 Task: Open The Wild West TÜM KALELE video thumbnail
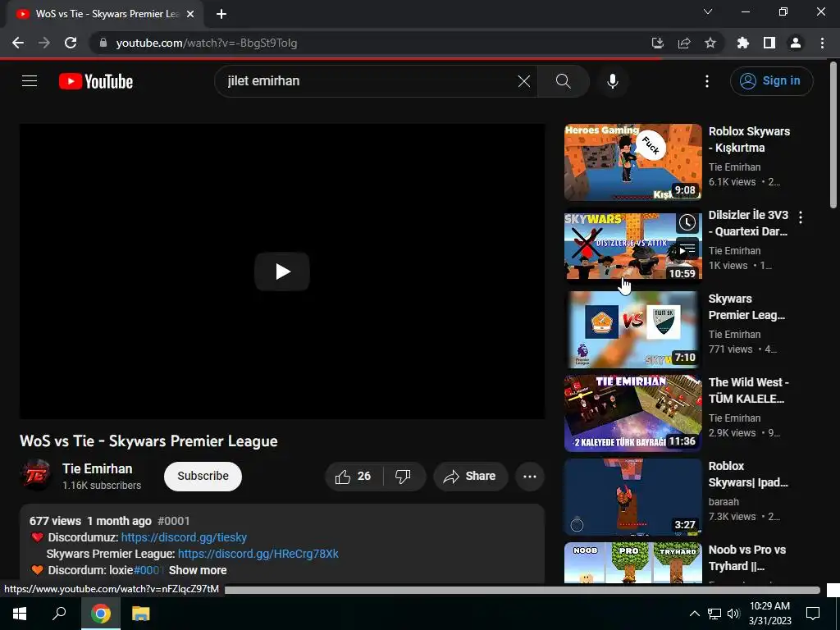click(x=632, y=413)
